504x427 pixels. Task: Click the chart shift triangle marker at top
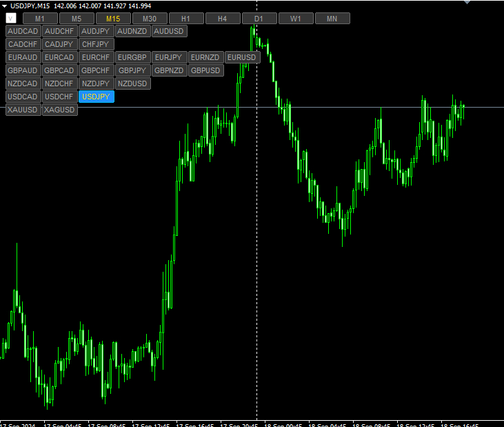pyautogui.click(x=467, y=2)
